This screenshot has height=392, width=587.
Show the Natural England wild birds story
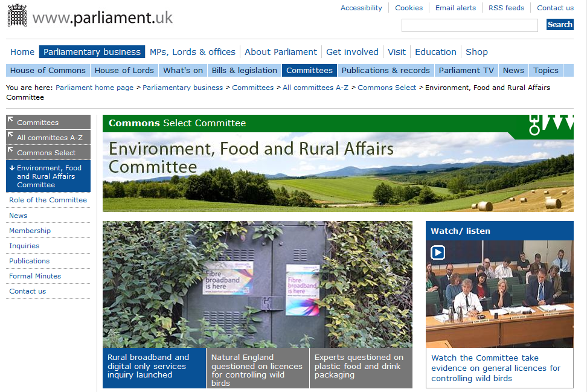coord(258,368)
